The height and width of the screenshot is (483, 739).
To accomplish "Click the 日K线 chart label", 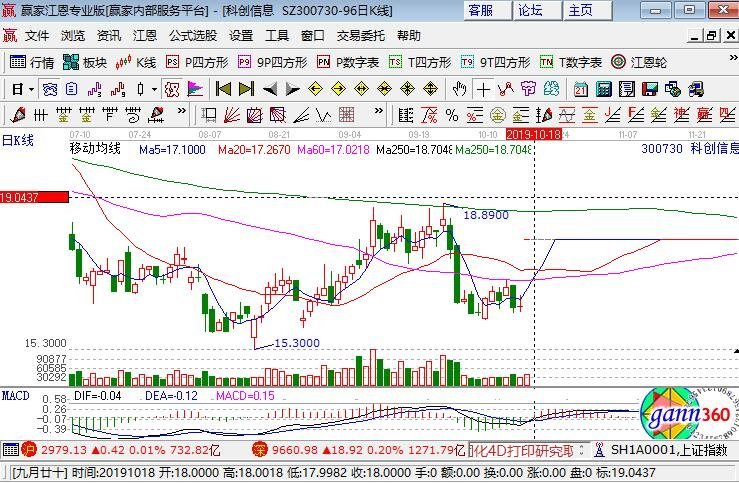I will (x=18, y=140).
